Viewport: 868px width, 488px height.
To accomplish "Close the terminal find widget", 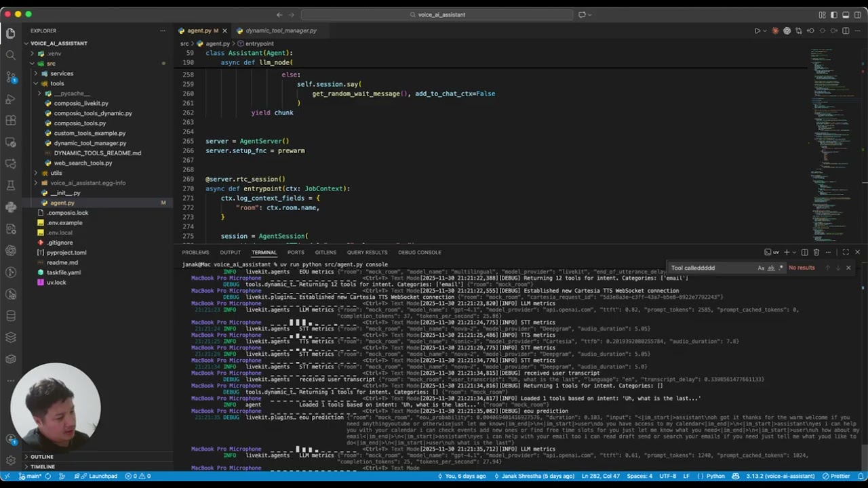I will (848, 268).
